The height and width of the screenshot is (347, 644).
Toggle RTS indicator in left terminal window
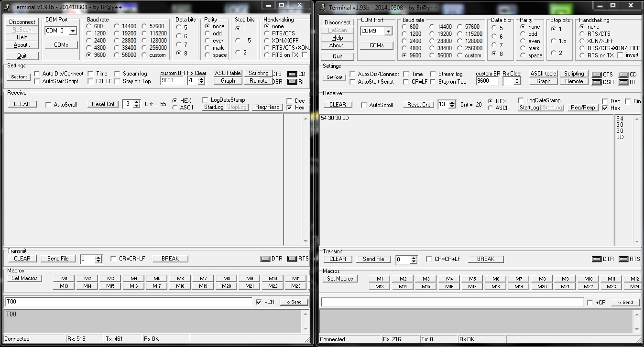(x=292, y=259)
